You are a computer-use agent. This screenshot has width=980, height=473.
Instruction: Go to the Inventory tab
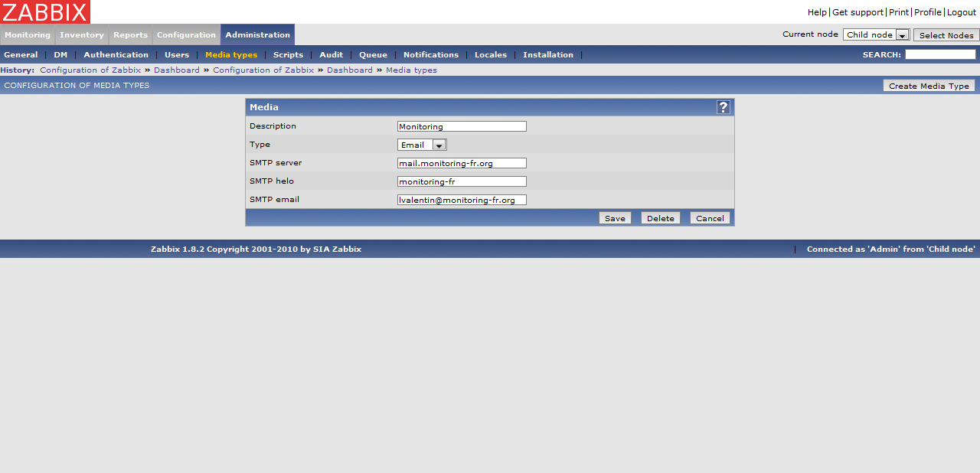point(82,35)
